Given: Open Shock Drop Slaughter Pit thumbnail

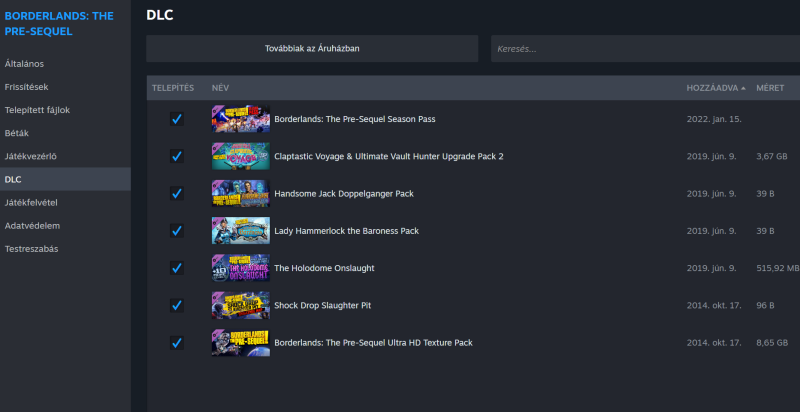Looking at the screenshot, I should [x=241, y=305].
